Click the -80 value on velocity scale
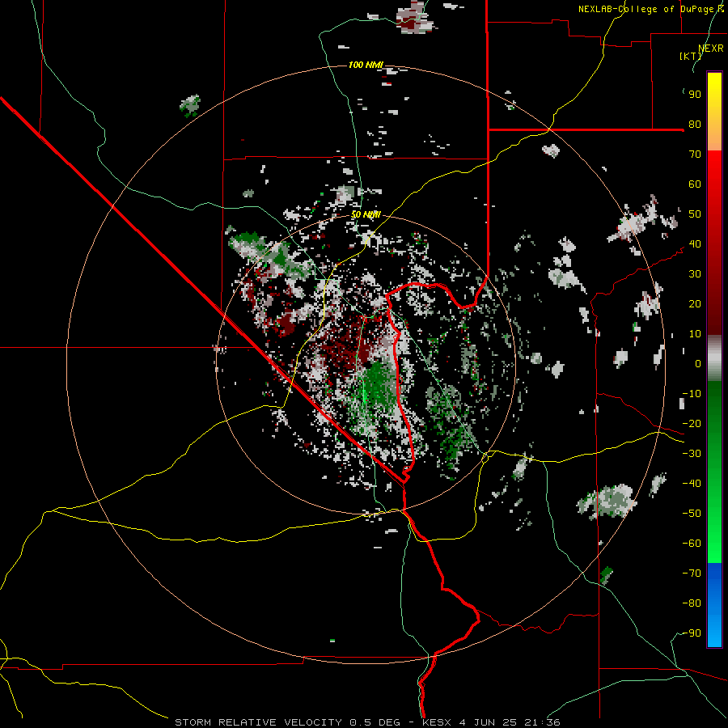Screen dimensions: 728x728 click(692, 603)
